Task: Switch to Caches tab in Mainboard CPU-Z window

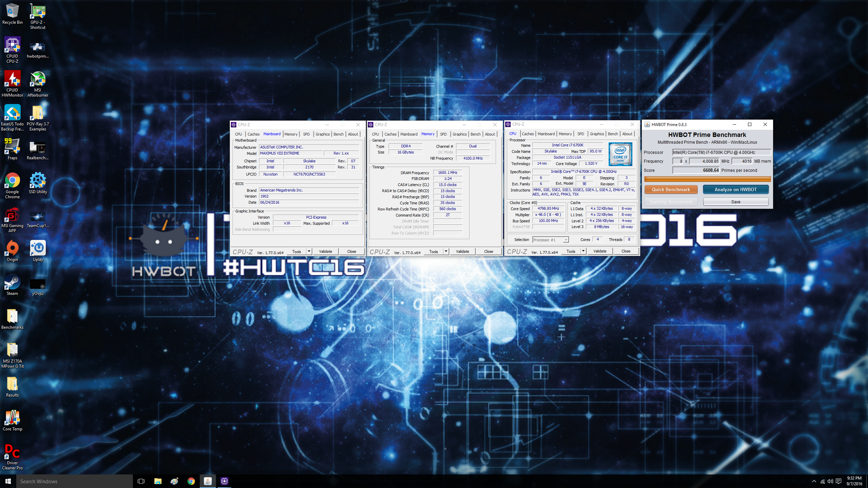Action: point(253,134)
